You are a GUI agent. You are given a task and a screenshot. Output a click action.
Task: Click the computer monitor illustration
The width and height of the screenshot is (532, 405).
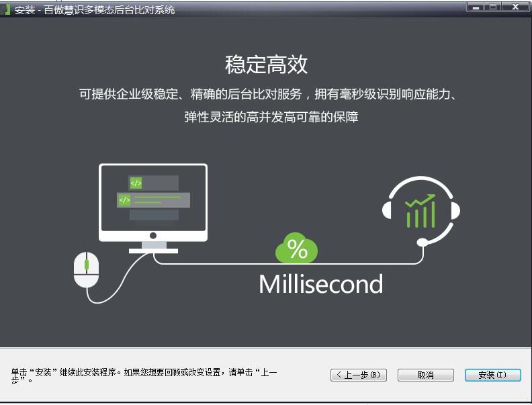153,208
